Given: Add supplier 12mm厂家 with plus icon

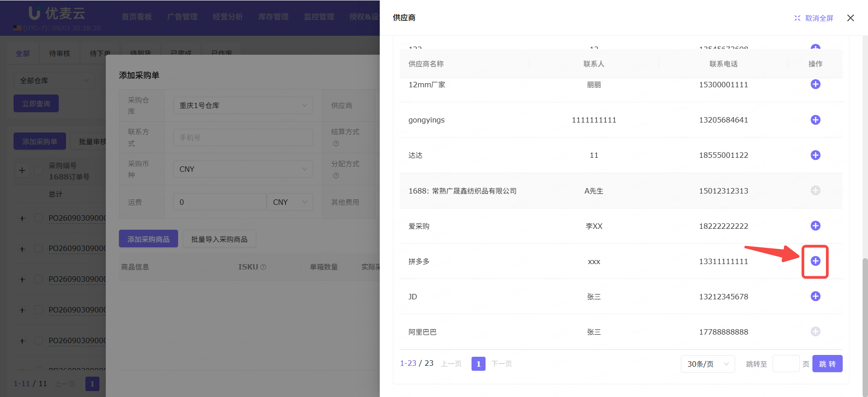Looking at the screenshot, I should [815, 85].
